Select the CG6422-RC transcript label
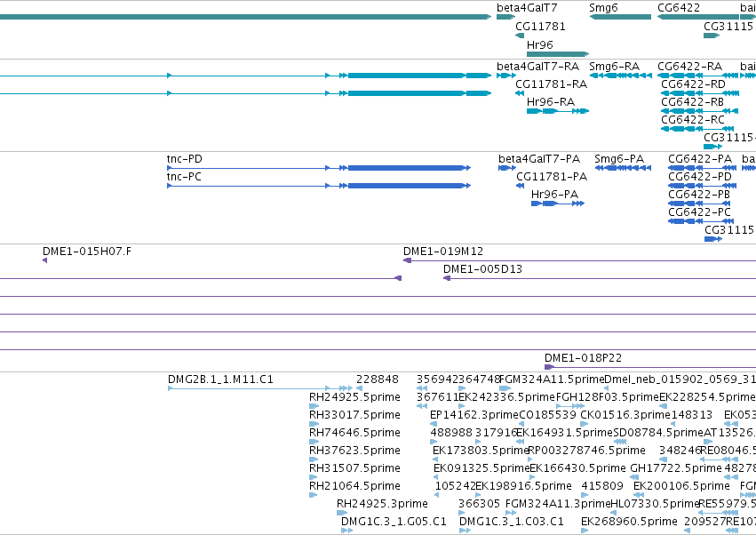This screenshot has height=535, width=756. pyautogui.click(x=692, y=120)
